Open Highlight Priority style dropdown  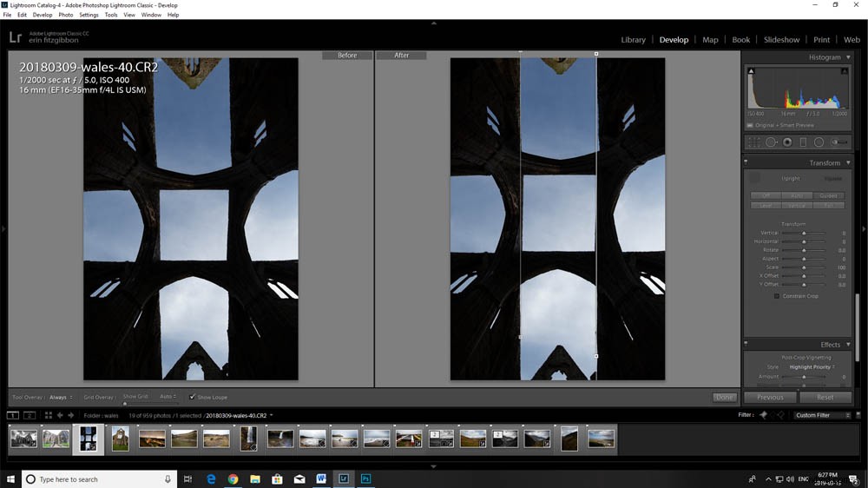(812, 366)
